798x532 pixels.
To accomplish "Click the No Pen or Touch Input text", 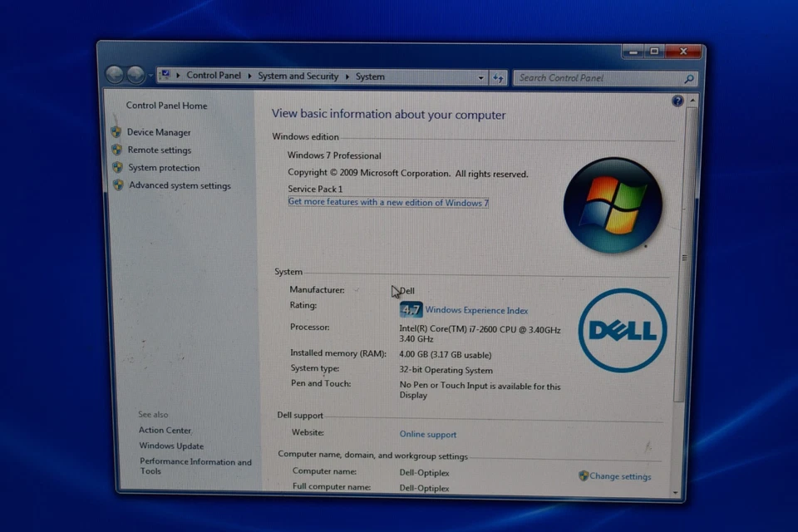I will 480,391.
